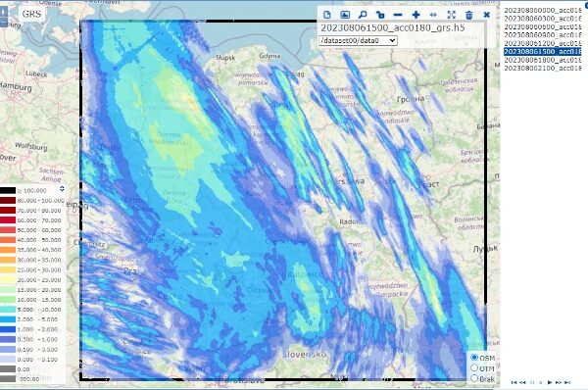The height and width of the screenshot is (390, 588).
Task: Select the OTM basemap radio button
Action: 474,367
